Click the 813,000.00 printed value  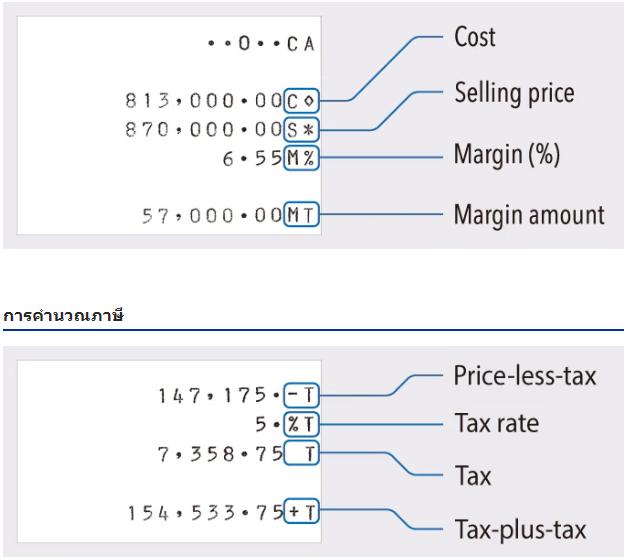click(x=204, y=101)
